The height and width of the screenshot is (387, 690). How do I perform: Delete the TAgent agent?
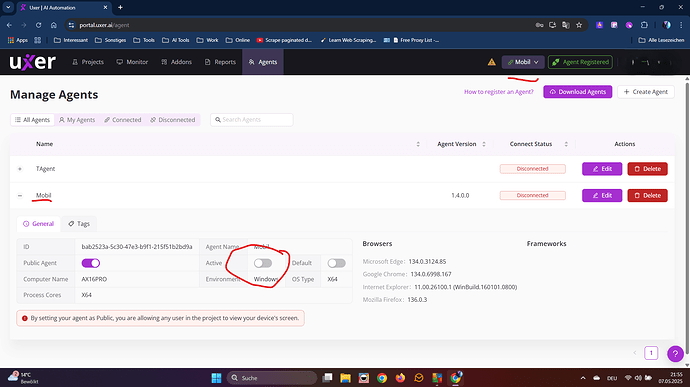pos(647,169)
